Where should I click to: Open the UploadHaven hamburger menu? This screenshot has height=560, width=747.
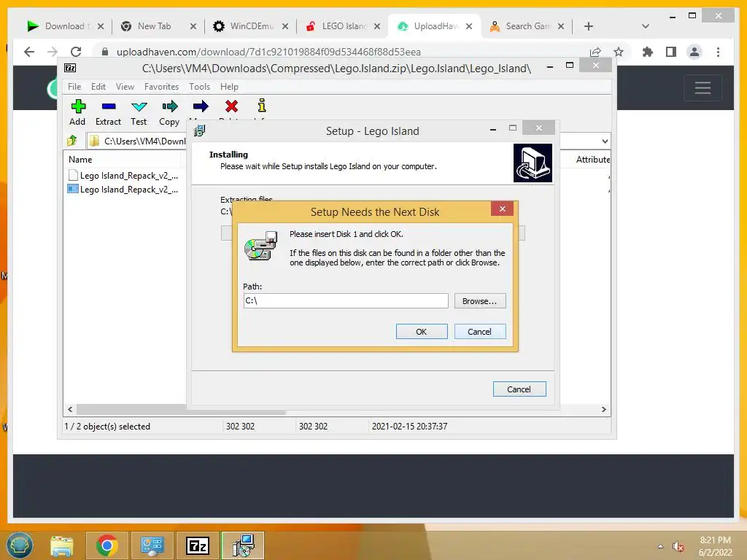[703, 87]
